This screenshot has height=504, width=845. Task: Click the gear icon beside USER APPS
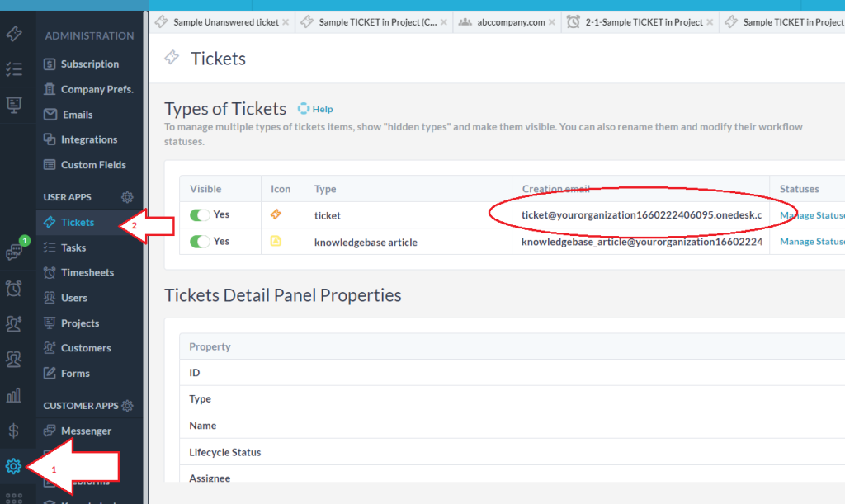pos(127,197)
